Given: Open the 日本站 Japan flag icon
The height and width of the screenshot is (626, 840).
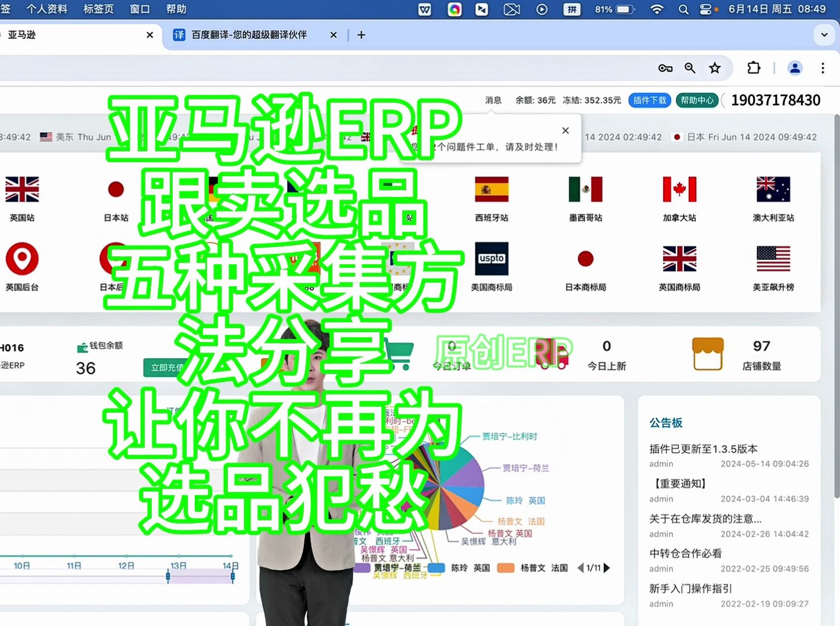Looking at the screenshot, I should (116, 190).
